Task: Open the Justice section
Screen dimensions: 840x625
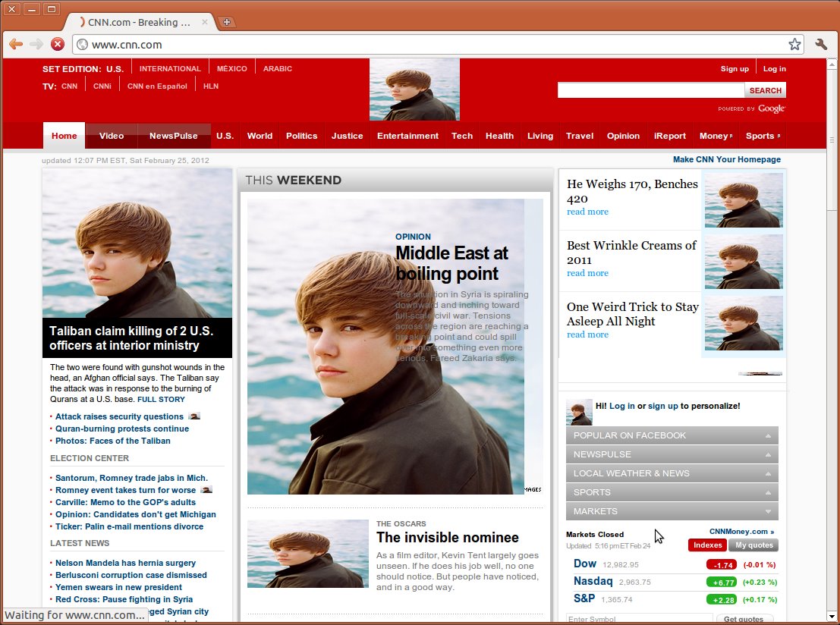Action: [x=347, y=136]
